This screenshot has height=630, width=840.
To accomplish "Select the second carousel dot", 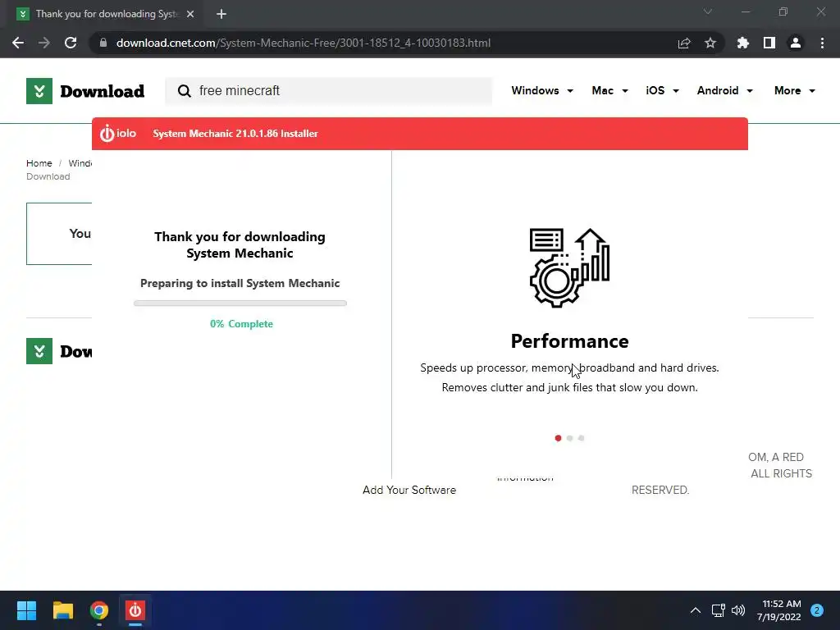I will [569, 438].
